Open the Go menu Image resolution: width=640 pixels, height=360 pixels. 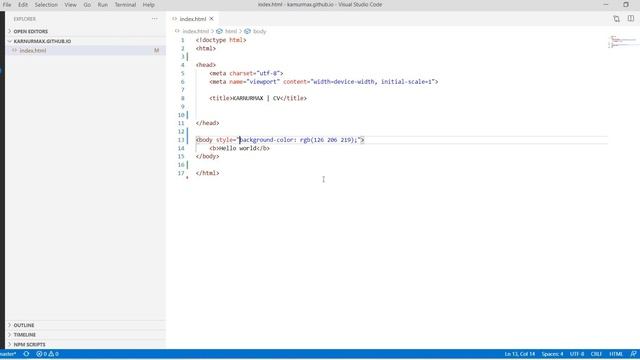[87, 5]
